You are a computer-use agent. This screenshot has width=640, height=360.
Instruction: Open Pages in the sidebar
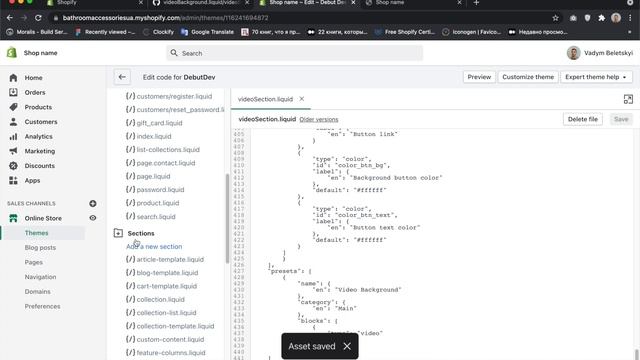click(x=33, y=262)
